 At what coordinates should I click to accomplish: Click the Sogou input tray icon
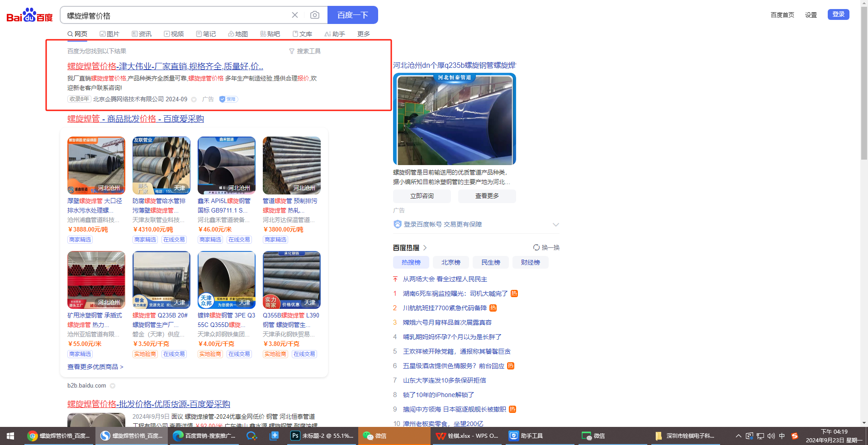coord(795,436)
